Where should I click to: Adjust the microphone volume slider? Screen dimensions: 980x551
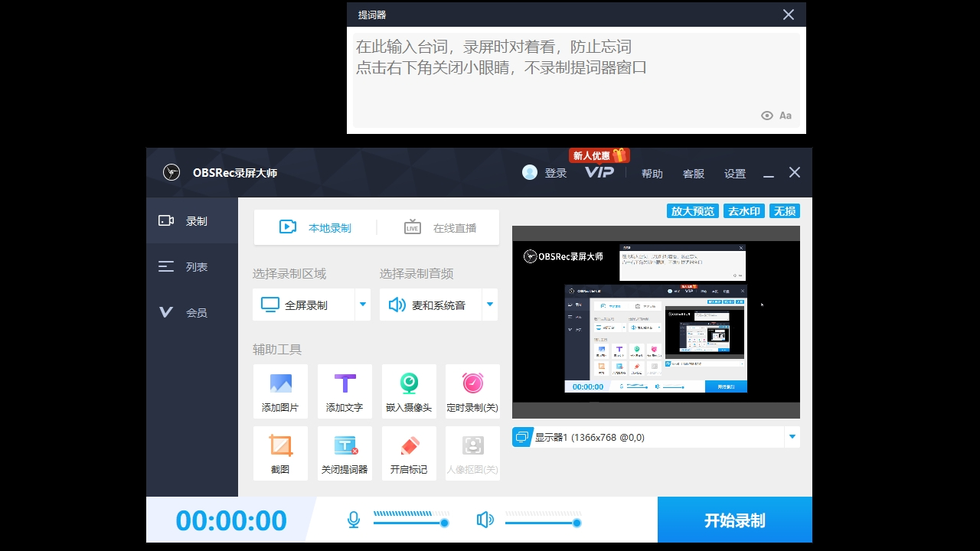click(x=444, y=522)
